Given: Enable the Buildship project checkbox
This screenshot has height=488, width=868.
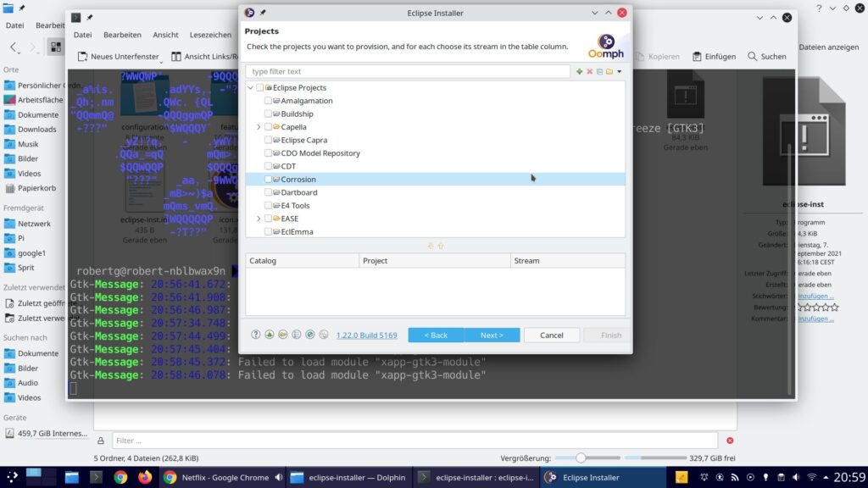Looking at the screenshot, I should point(269,114).
